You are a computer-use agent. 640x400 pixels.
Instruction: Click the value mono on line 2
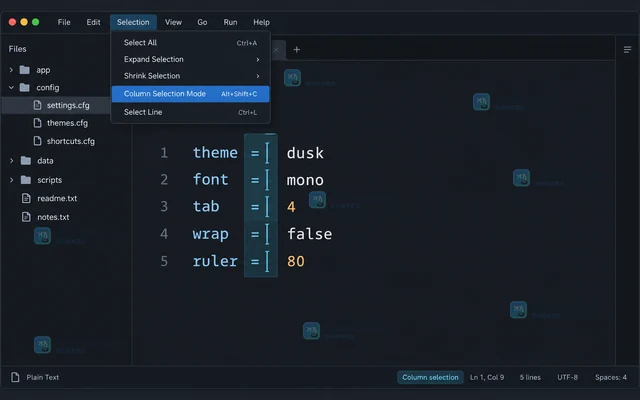pyautogui.click(x=305, y=180)
